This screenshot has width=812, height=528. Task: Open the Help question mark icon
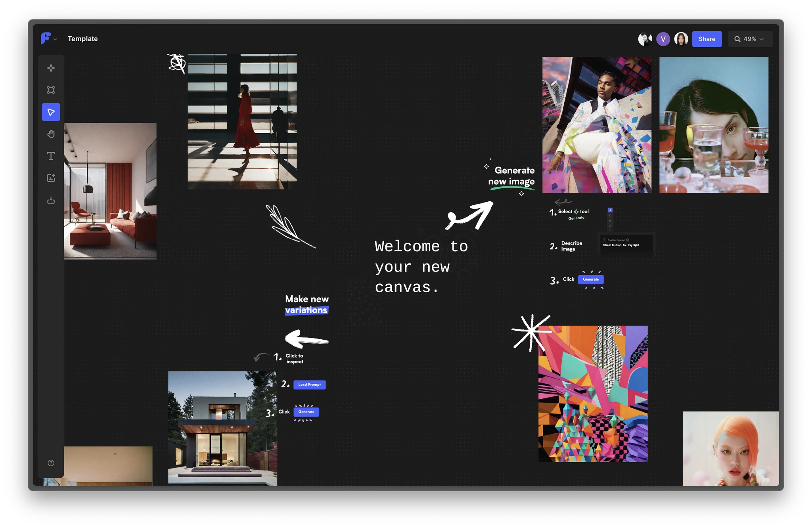coord(51,463)
